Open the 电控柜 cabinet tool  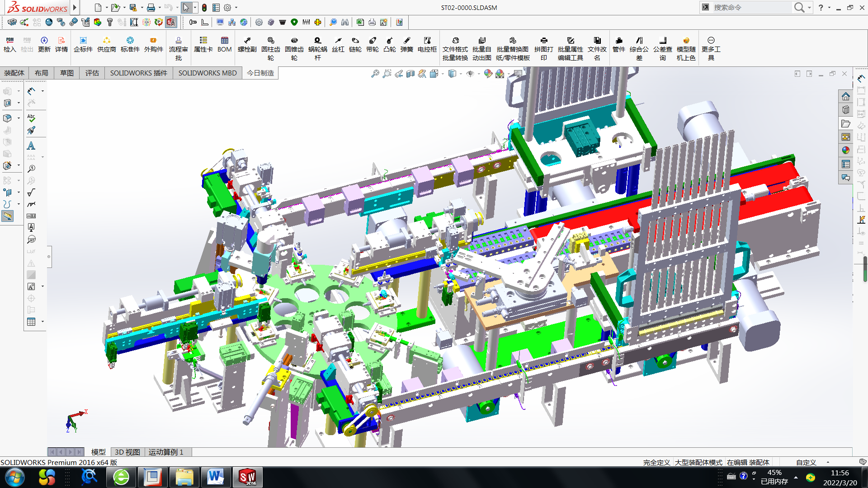click(427, 44)
